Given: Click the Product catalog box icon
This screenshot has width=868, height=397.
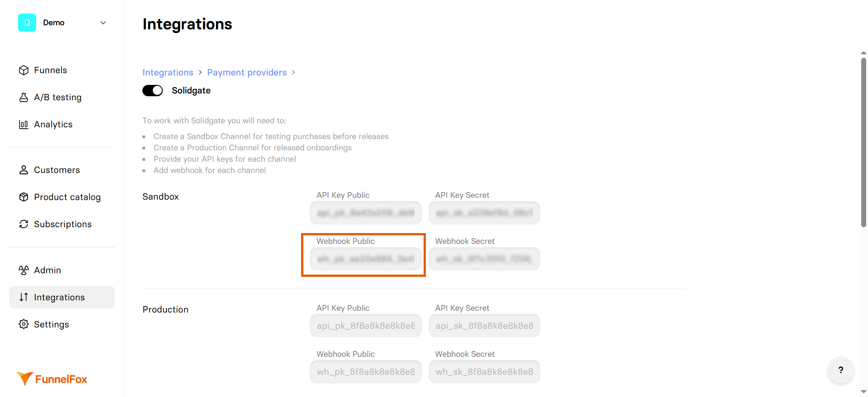Looking at the screenshot, I should click(x=24, y=197).
